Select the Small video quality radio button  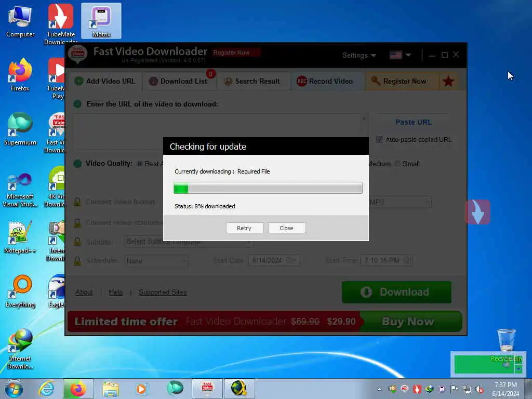click(x=397, y=164)
